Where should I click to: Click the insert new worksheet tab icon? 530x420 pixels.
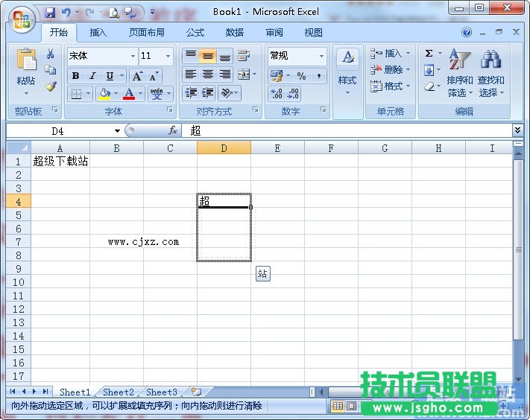(196, 391)
